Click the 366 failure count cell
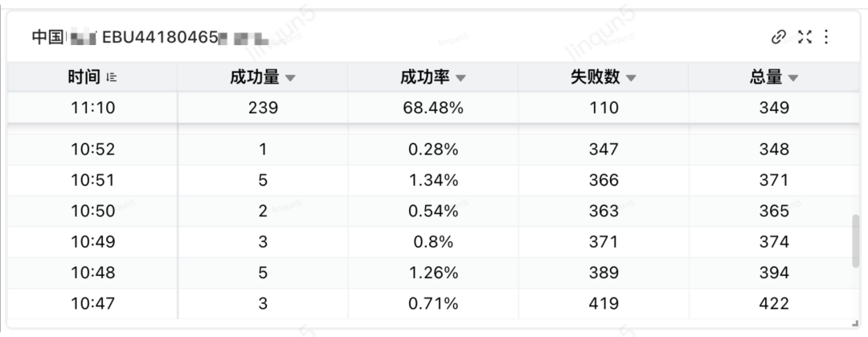The width and height of the screenshot is (868, 337). click(603, 180)
